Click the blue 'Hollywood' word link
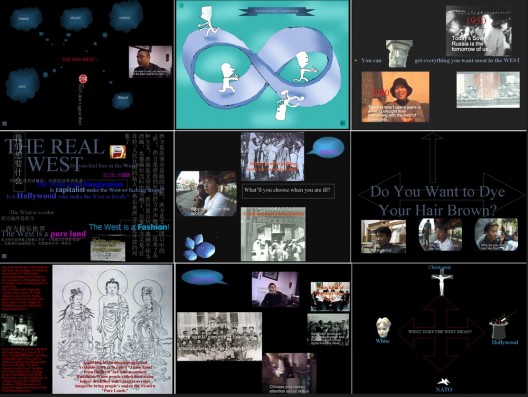528x397 pixels. pos(36,196)
